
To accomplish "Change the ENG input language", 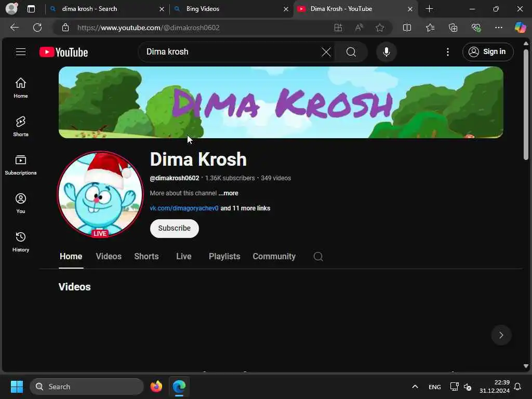I will 435,387.
